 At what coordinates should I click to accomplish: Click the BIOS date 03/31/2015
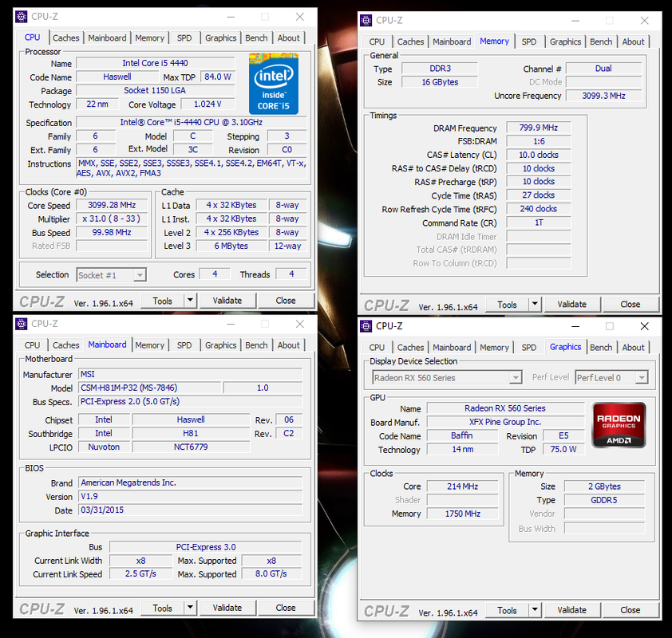(x=190, y=510)
